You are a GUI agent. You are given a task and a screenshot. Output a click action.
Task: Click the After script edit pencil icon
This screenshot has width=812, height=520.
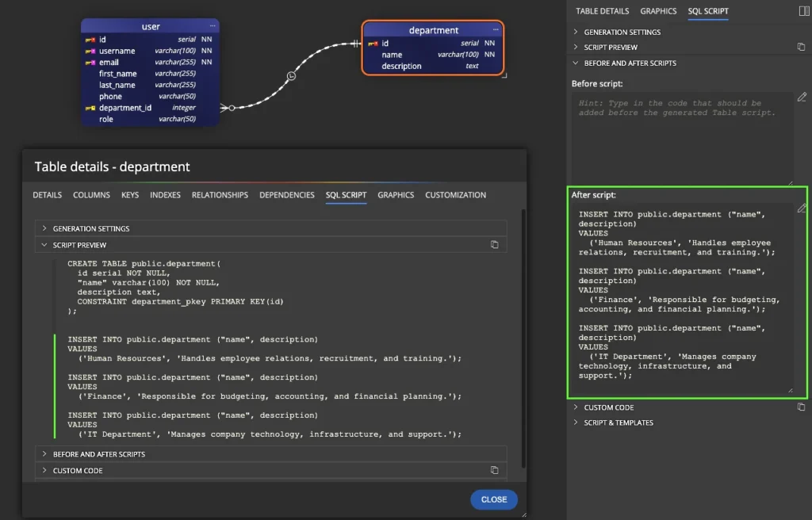tap(802, 208)
